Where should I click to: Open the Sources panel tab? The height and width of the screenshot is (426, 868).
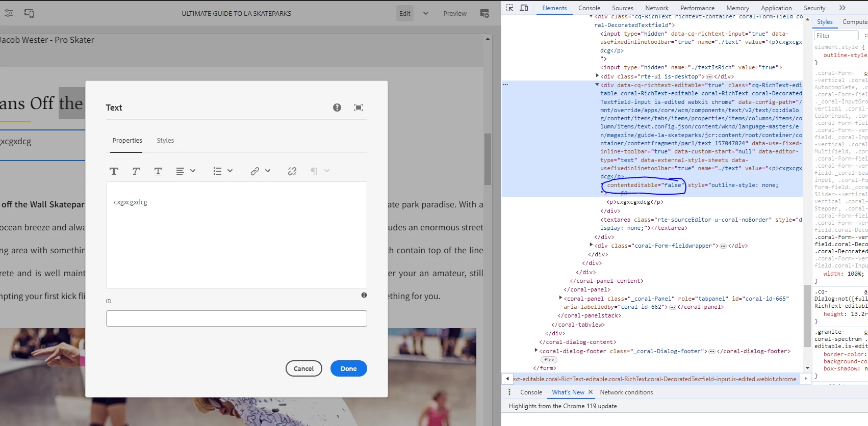coord(623,8)
